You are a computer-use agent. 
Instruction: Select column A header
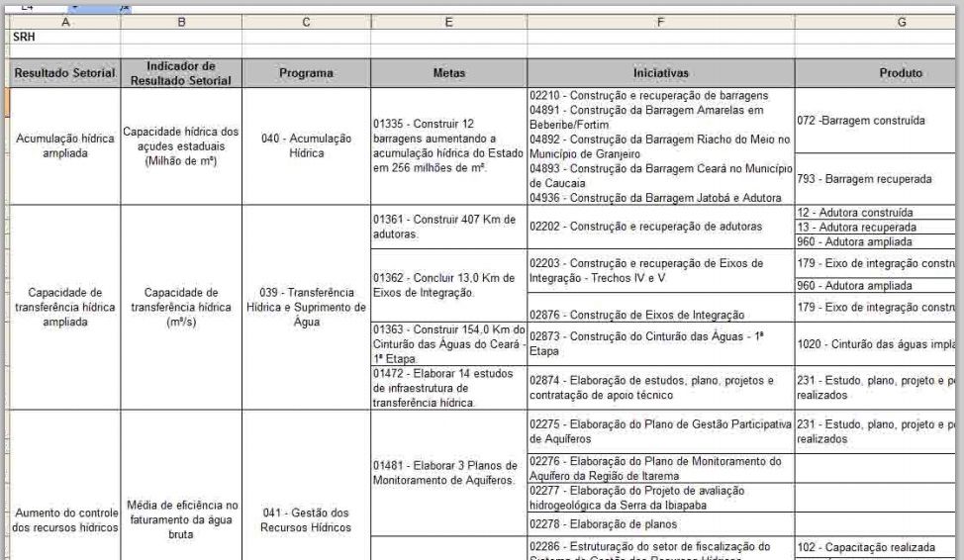(62, 20)
